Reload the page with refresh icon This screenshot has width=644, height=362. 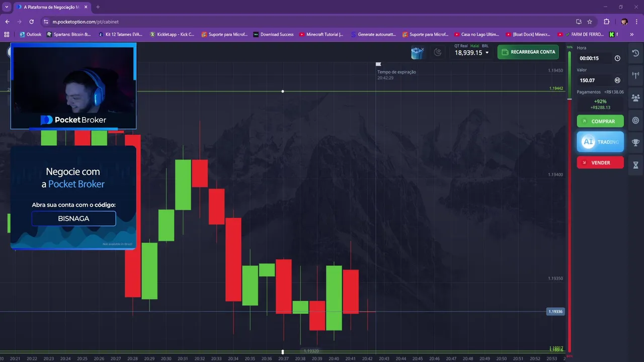(31, 22)
